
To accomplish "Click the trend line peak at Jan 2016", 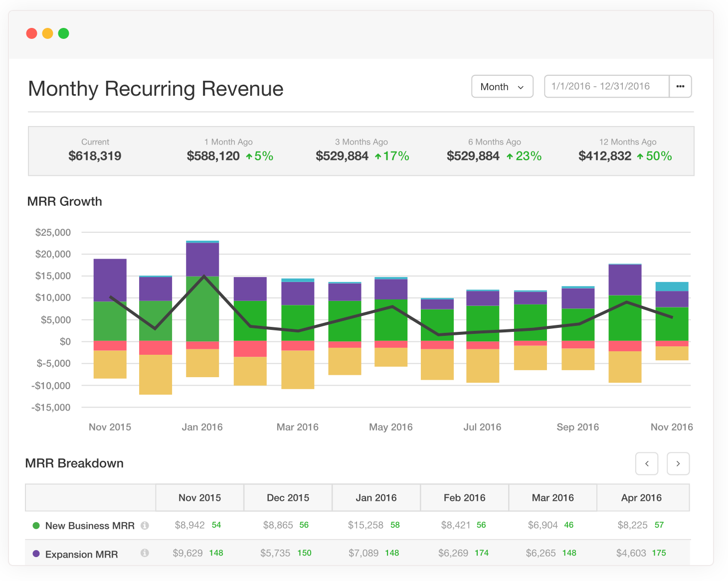I will [203, 276].
